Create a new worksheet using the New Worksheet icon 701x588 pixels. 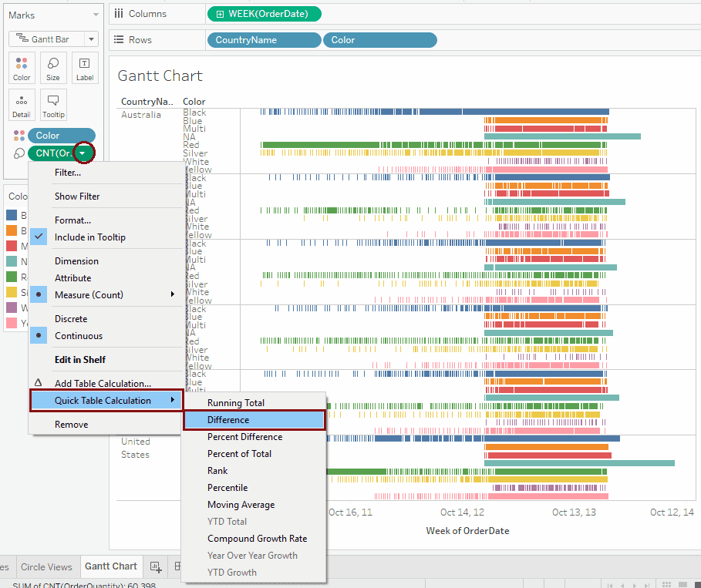(154, 566)
